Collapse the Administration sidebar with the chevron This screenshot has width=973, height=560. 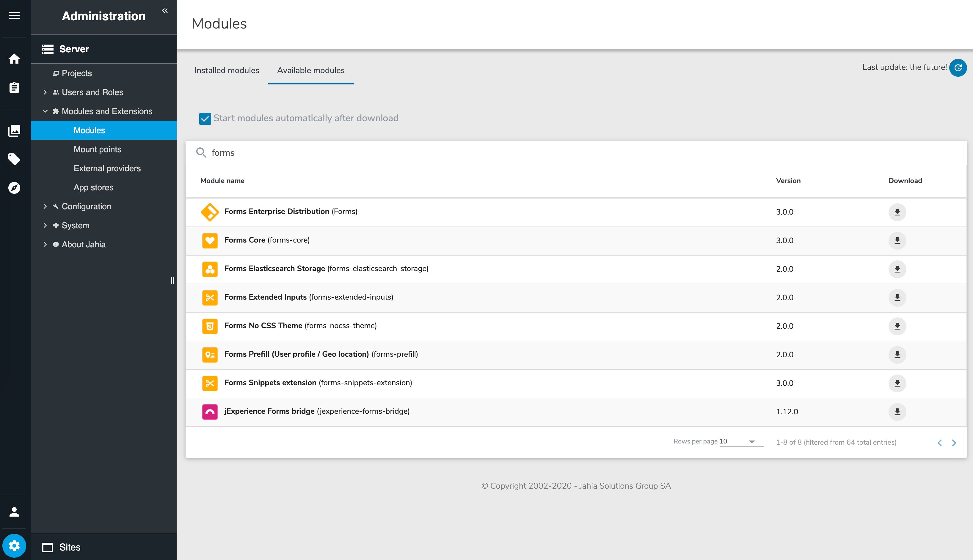[165, 10]
